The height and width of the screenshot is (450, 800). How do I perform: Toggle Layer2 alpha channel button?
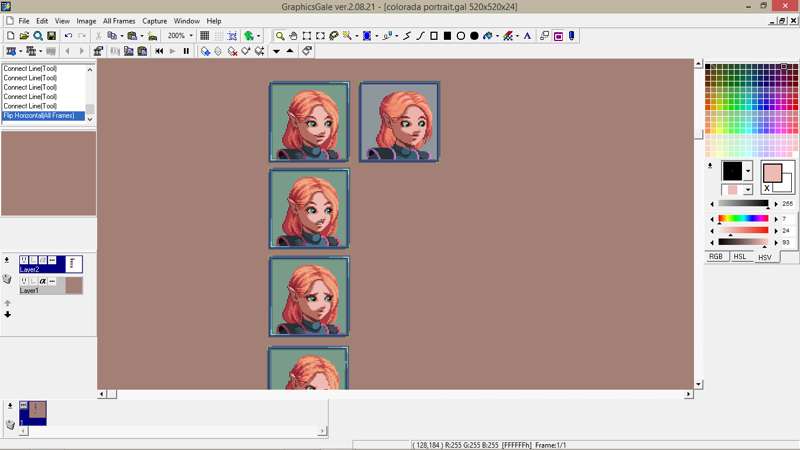pos(43,260)
